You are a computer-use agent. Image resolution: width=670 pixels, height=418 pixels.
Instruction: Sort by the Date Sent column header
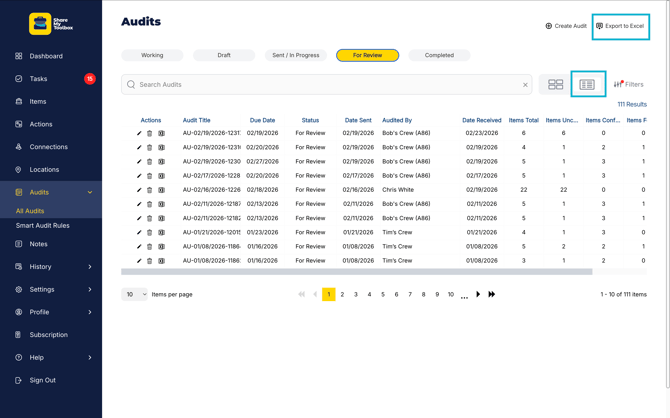(x=358, y=120)
